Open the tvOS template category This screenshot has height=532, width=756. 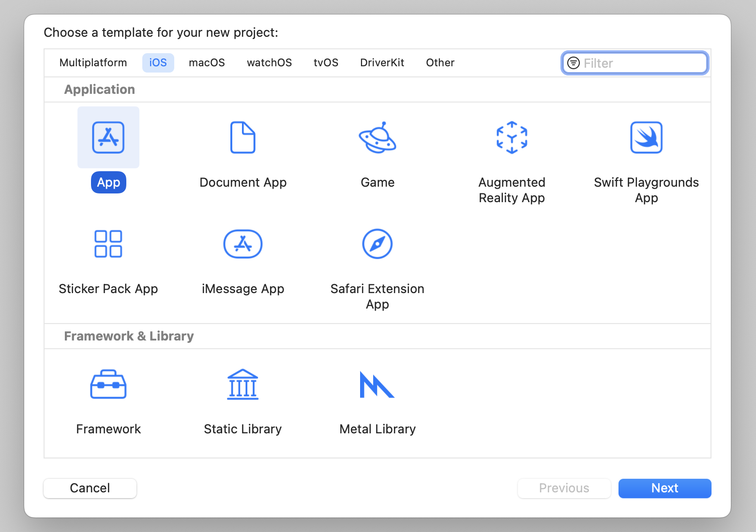coord(326,62)
